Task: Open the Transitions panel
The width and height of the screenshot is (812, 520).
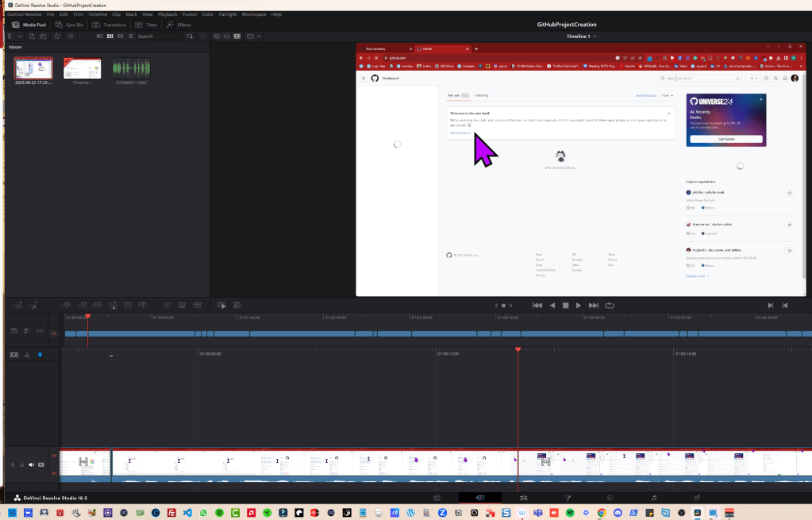Action: coord(110,25)
